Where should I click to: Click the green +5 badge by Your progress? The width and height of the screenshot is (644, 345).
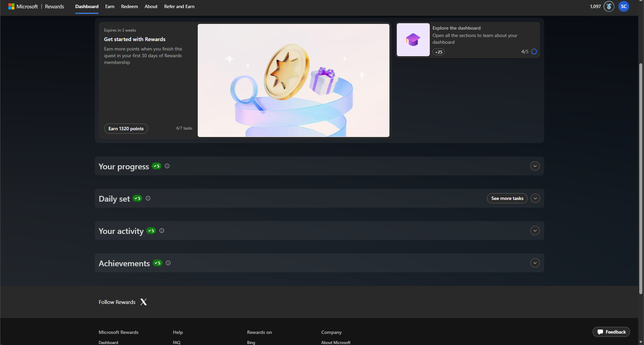tap(157, 166)
